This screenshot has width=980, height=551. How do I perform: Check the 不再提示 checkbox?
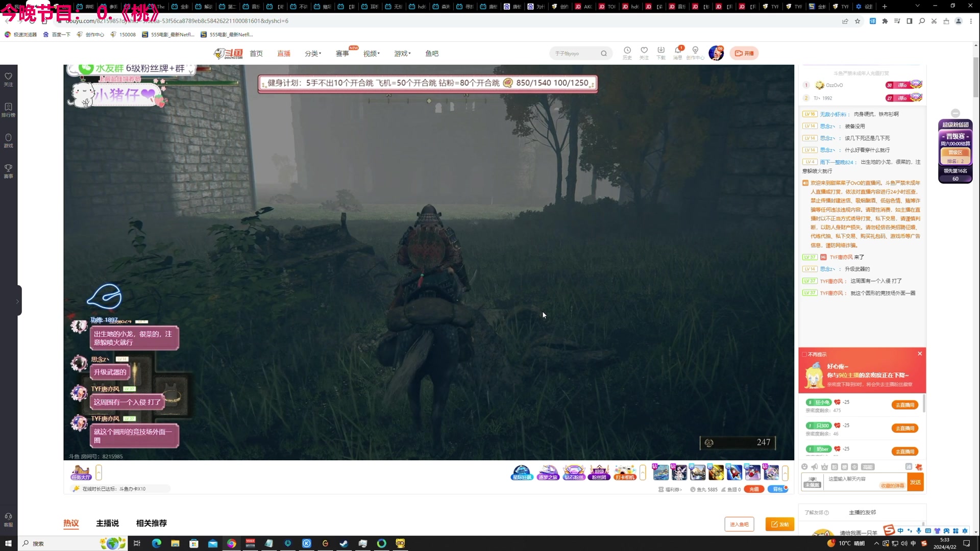(x=804, y=354)
